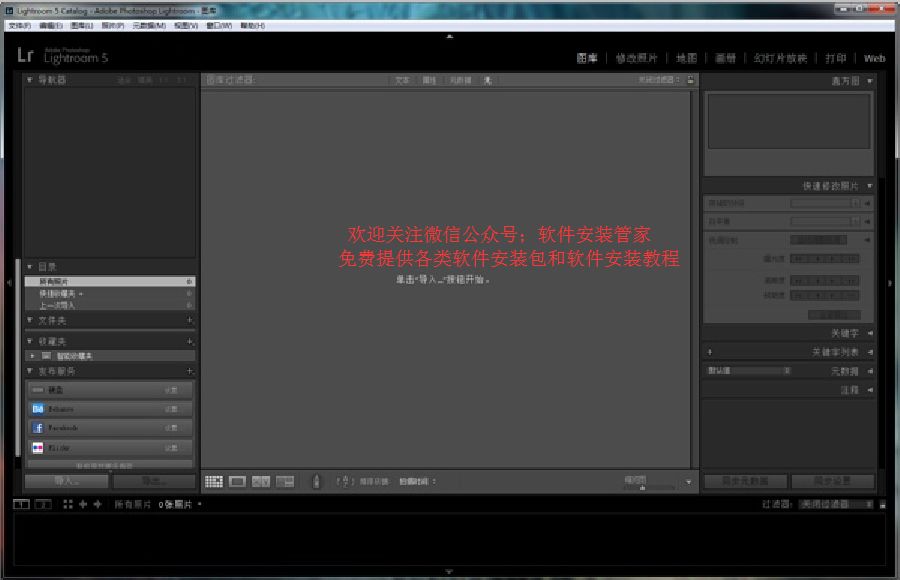Click the 导出... (Export) button
The width and height of the screenshot is (900, 580).
click(153, 482)
